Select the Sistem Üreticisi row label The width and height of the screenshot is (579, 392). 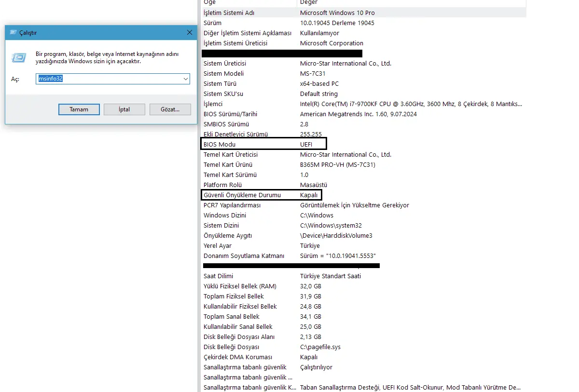(x=225, y=63)
